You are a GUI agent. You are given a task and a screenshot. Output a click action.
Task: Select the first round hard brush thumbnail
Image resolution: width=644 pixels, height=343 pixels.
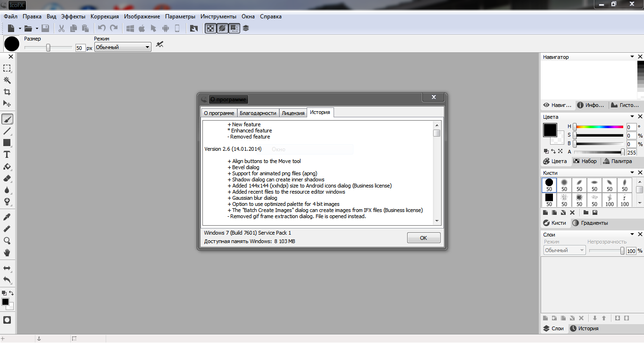[549, 185]
